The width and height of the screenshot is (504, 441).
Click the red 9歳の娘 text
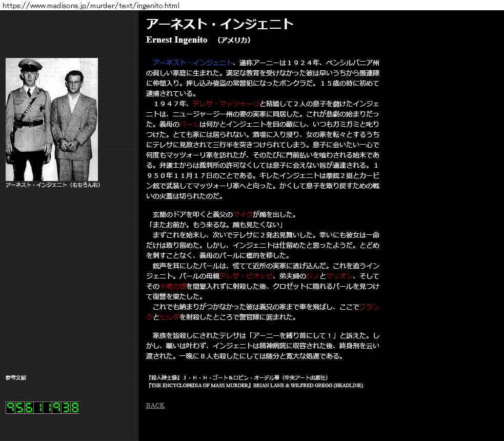[173, 286]
